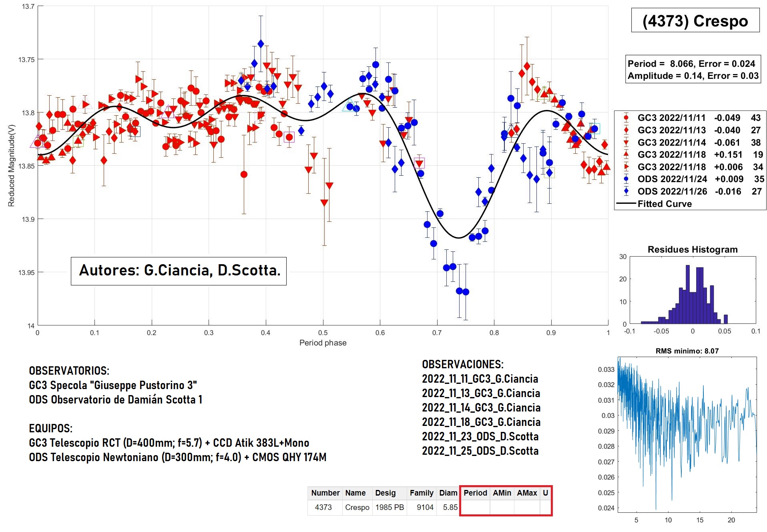
Task: Click observation 2022_11_14_GC3_G.Ciancia
Action: pos(481,408)
